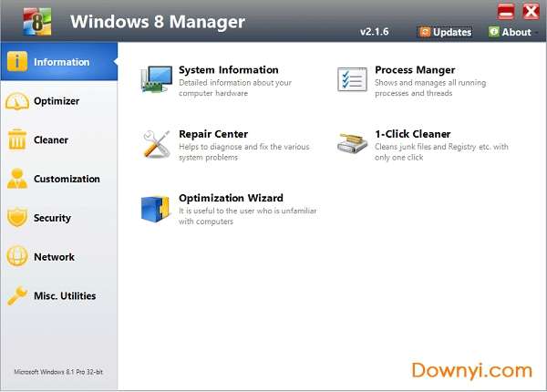Image resolution: width=547 pixels, height=392 pixels.
Task: Open the Security tab
Action: click(59, 218)
